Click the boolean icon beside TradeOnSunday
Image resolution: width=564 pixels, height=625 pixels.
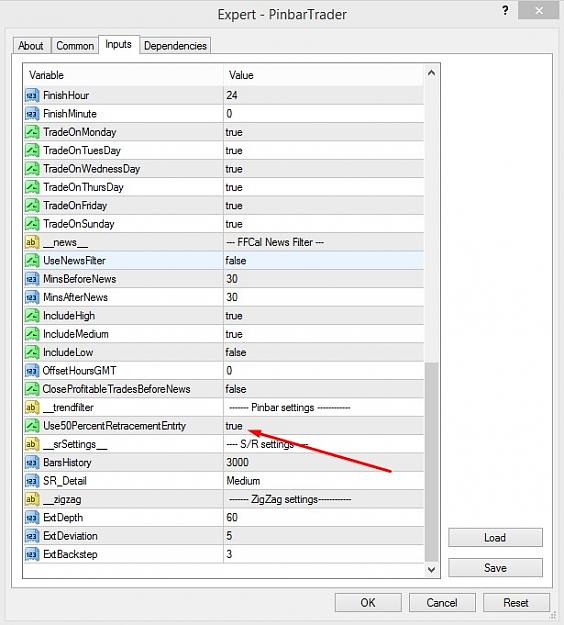(32, 224)
